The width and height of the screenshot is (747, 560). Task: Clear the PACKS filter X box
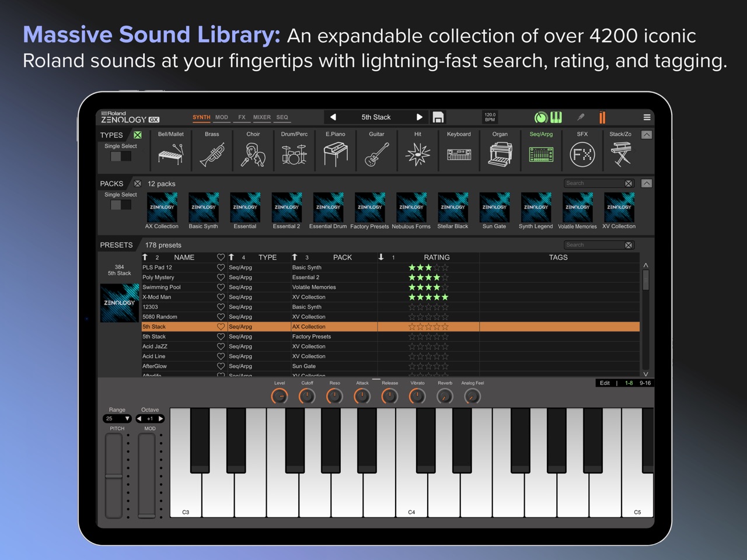138,183
